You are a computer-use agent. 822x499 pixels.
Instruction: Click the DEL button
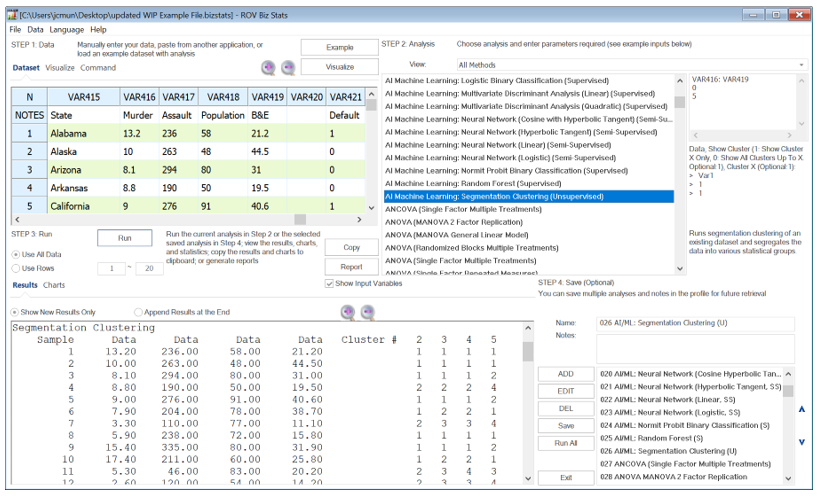click(x=566, y=408)
